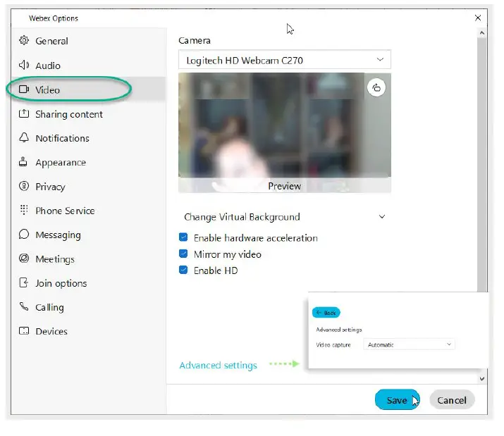Click the Notifications bell icon
The image size is (504, 436).
tap(24, 137)
